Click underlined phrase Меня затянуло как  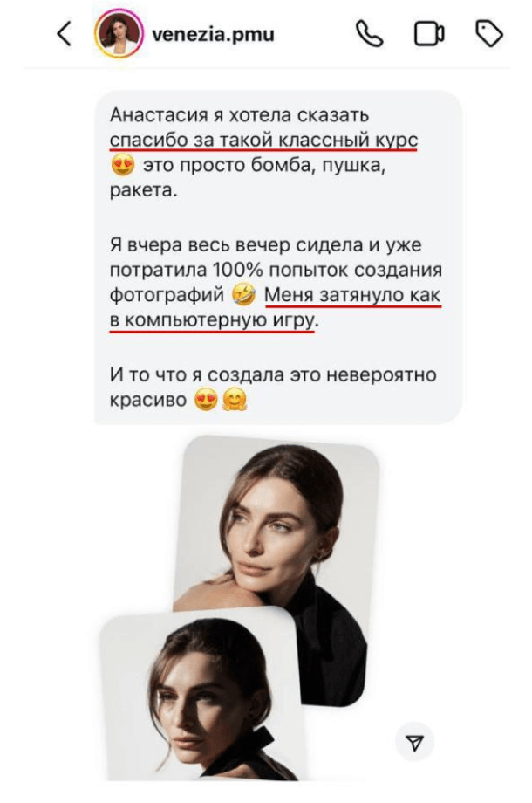352,296
